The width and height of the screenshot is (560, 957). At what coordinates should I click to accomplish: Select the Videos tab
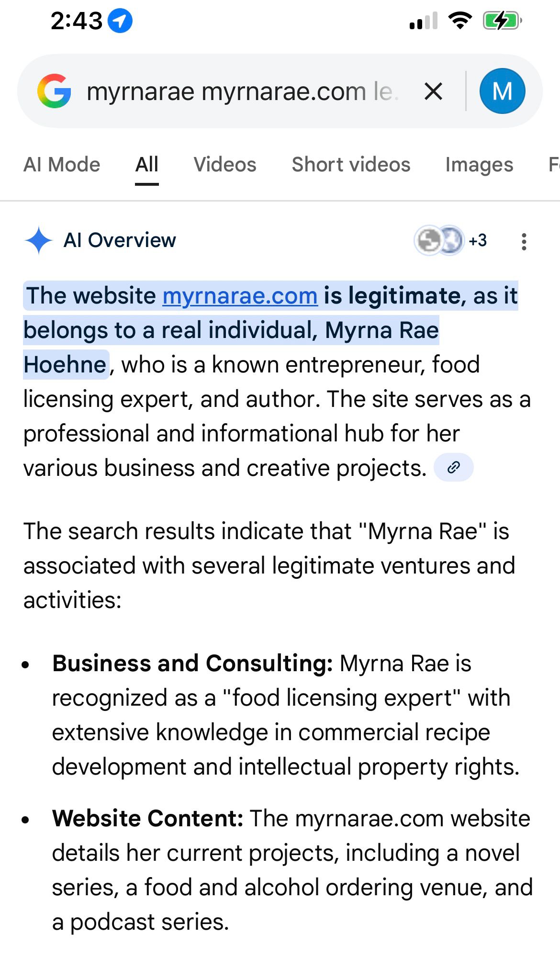tap(225, 165)
